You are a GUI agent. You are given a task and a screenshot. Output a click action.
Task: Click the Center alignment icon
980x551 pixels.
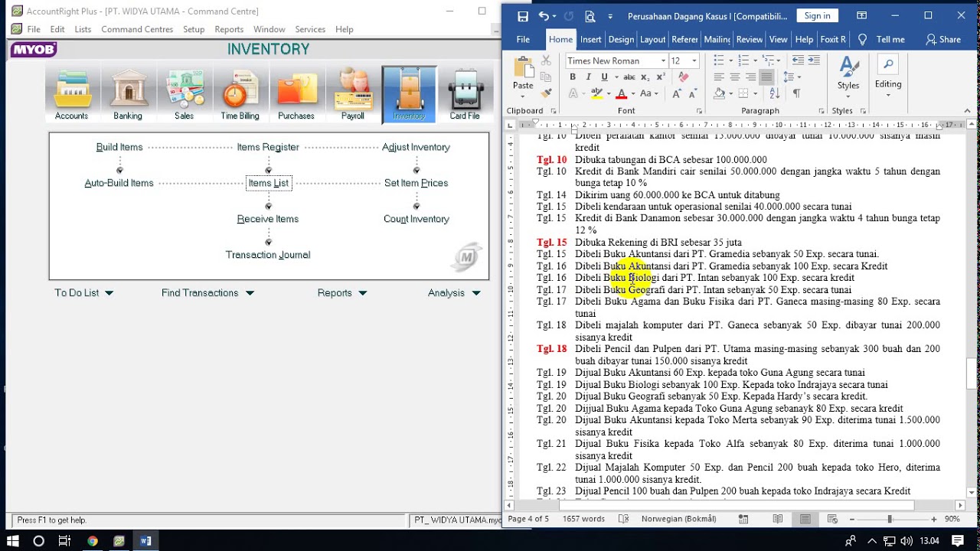pyautogui.click(x=735, y=77)
